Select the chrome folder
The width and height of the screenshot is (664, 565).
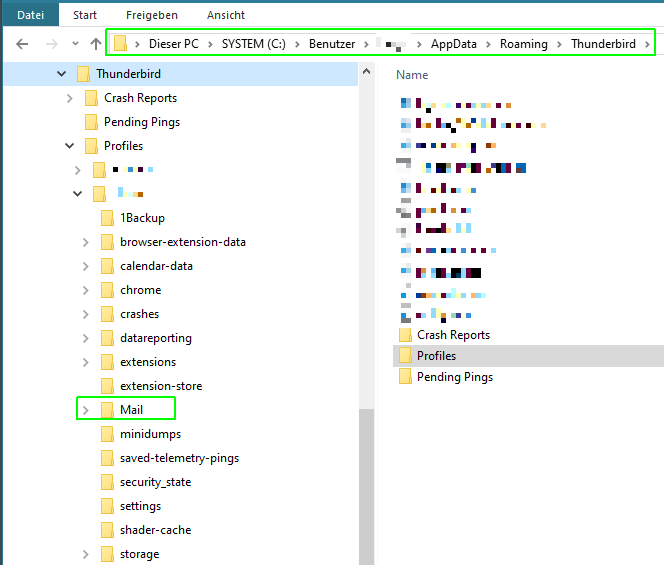click(x=141, y=290)
